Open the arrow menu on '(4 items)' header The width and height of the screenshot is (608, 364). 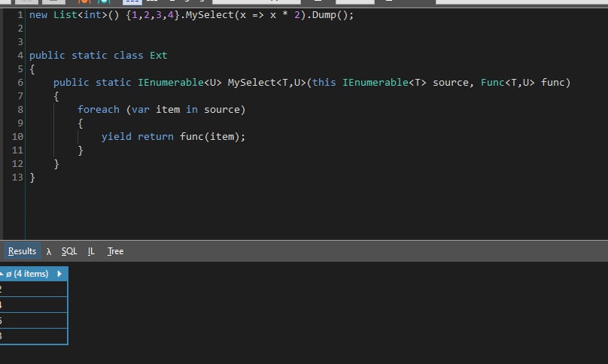(59, 274)
